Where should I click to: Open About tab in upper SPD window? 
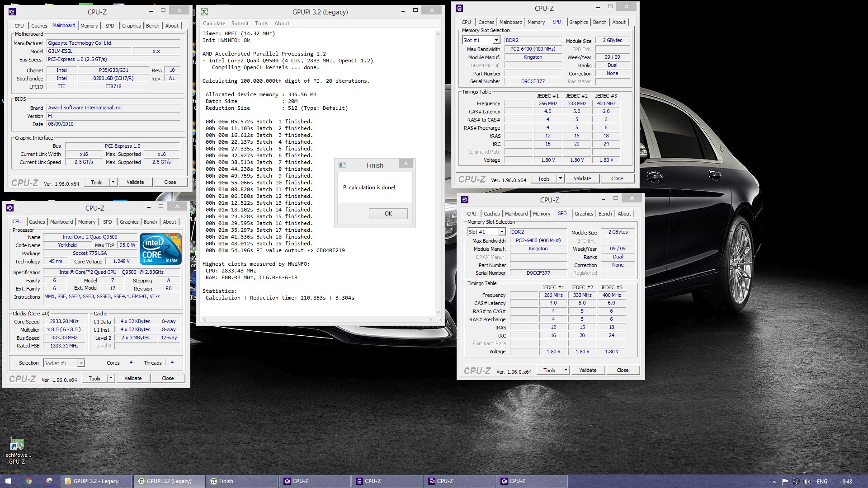point(619,22)
